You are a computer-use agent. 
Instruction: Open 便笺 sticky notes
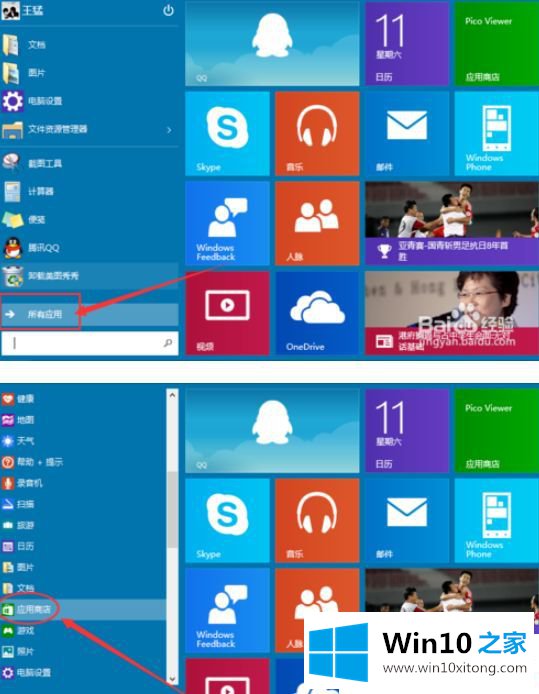89,219
